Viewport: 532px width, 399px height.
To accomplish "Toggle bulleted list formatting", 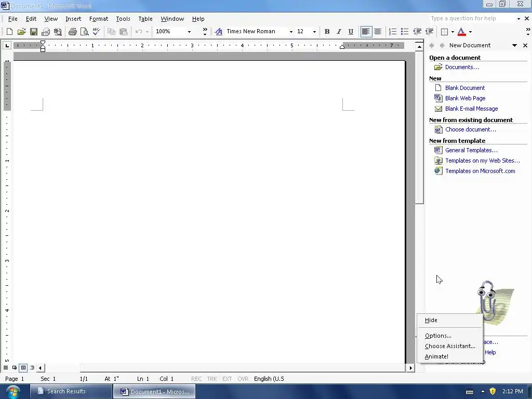I will 404,32.
